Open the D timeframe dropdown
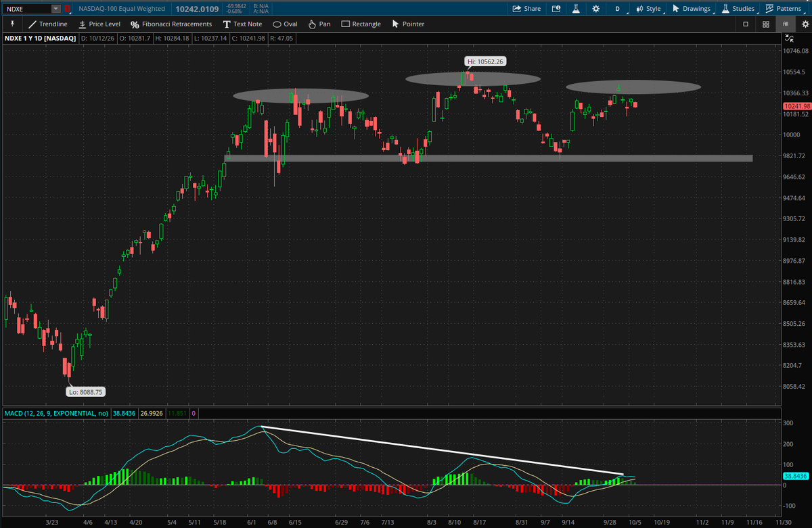812x528 pixels. (616, 9)
